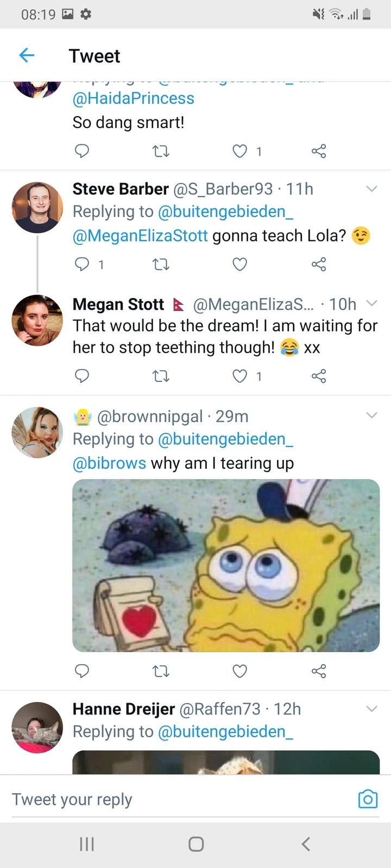Like Steve Barber's tweet
Image resolution: width=391 pixels, height=868 pixels.
(x=239, y=264)
